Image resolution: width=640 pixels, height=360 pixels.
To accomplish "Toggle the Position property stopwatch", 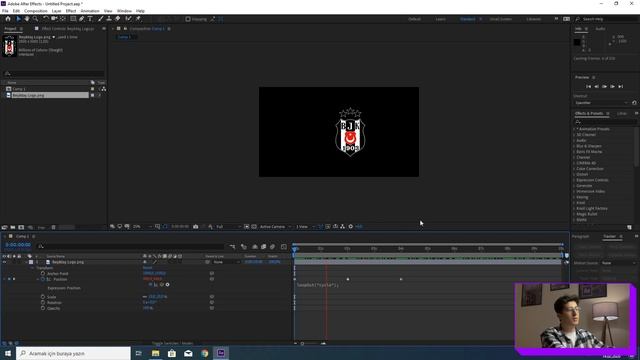I will click(43, 279).
